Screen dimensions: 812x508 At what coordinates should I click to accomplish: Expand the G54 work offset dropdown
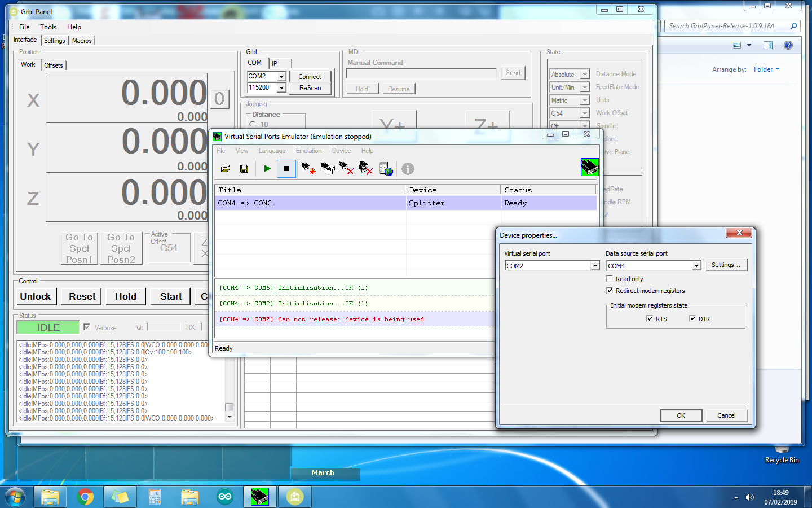pos(585,113)
